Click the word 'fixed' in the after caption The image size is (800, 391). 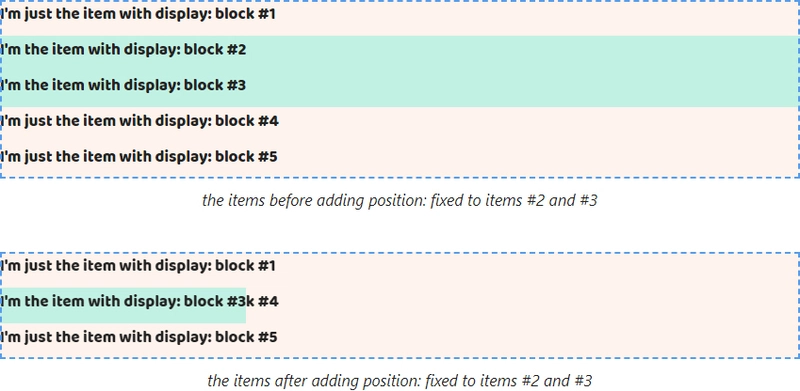tap(441, 380)
